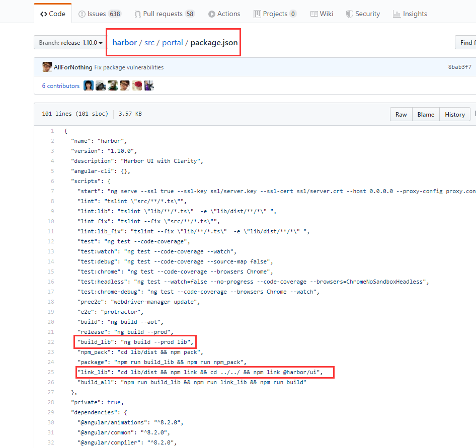The height and width of the screenshot is (448, 476).
Task: Click the "npm_pack" script line
Action: pos(140,352)
